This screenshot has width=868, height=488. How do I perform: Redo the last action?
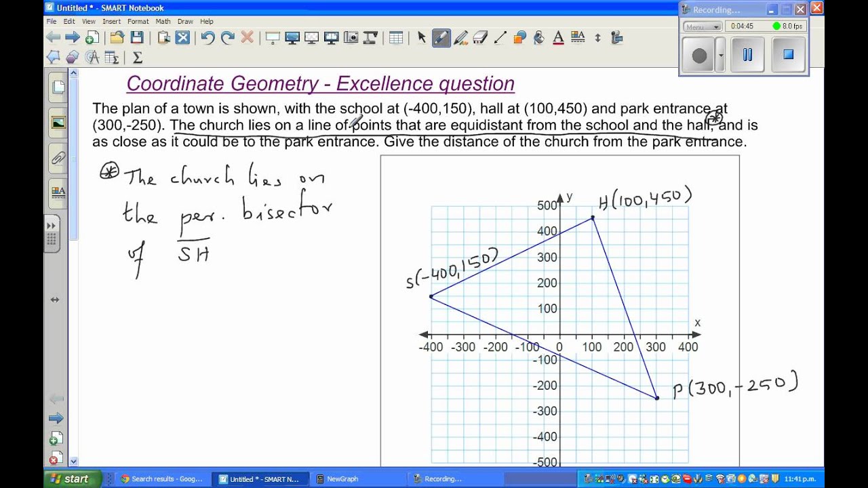[x=228, y=37]
